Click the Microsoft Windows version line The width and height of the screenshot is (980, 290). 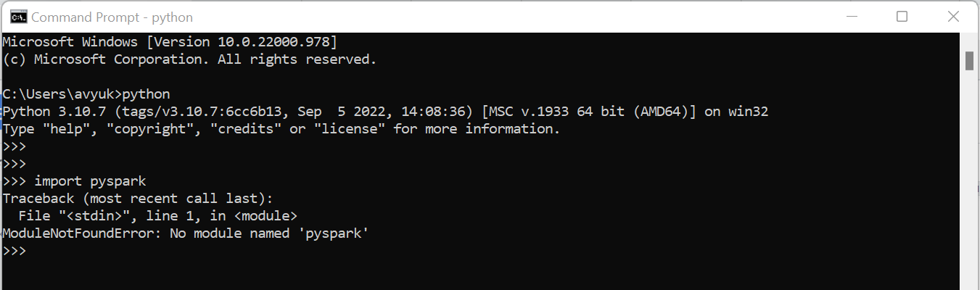[x=170, y=42]
